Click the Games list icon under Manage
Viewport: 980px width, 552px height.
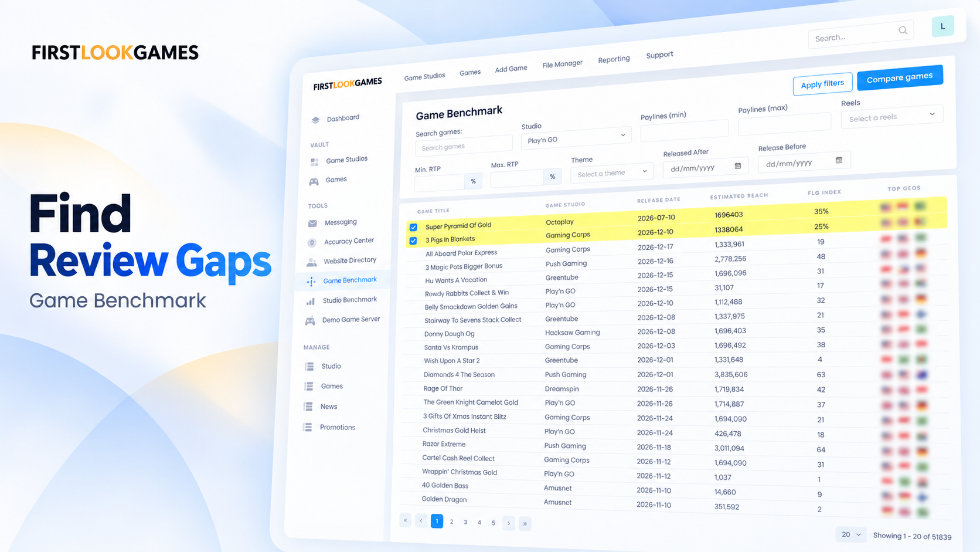(x=309, y=387)
